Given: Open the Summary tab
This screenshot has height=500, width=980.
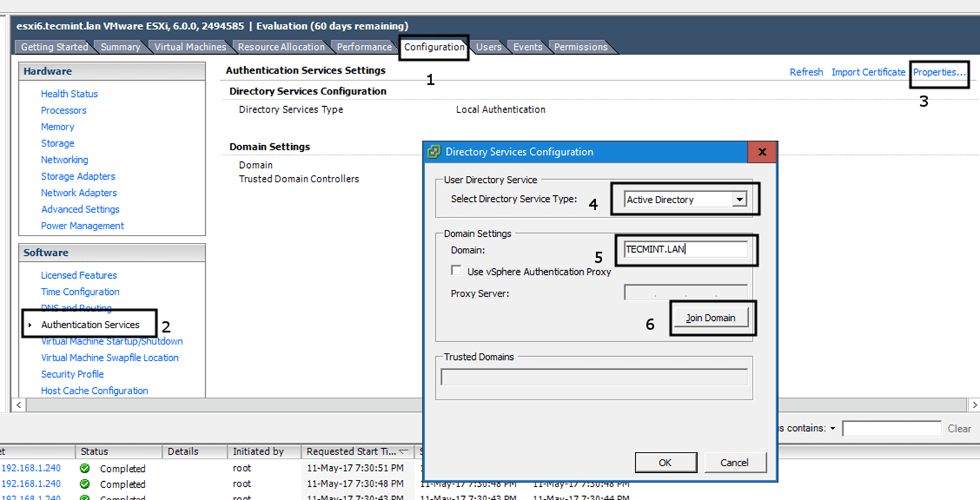Looking at the screenshot, I should [120, 47].
